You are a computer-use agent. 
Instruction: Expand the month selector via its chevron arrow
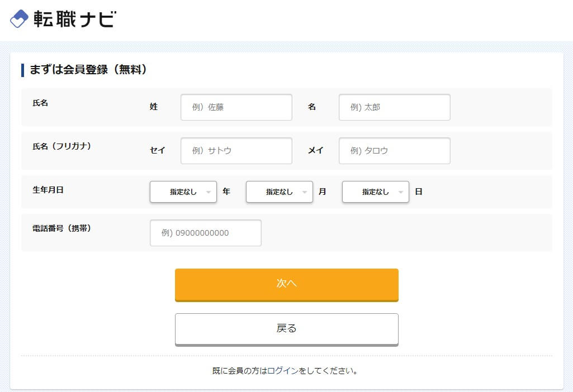tap(305, 192)
